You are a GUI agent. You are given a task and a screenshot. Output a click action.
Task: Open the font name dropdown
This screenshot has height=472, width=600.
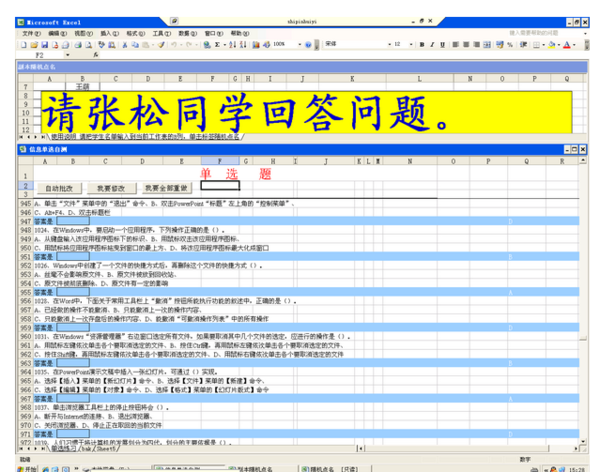pyautogui.click(x=390, y=45)
